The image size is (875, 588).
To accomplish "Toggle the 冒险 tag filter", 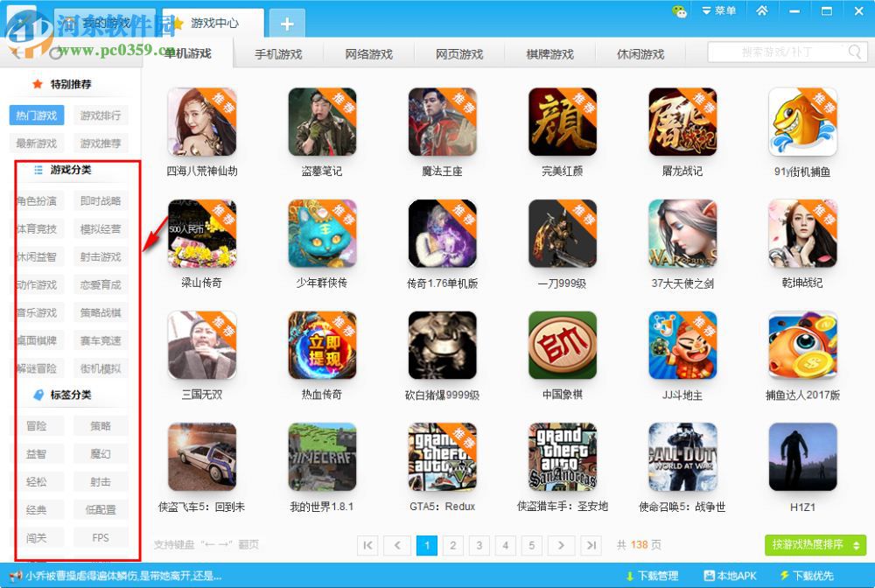I will (38, 425).
